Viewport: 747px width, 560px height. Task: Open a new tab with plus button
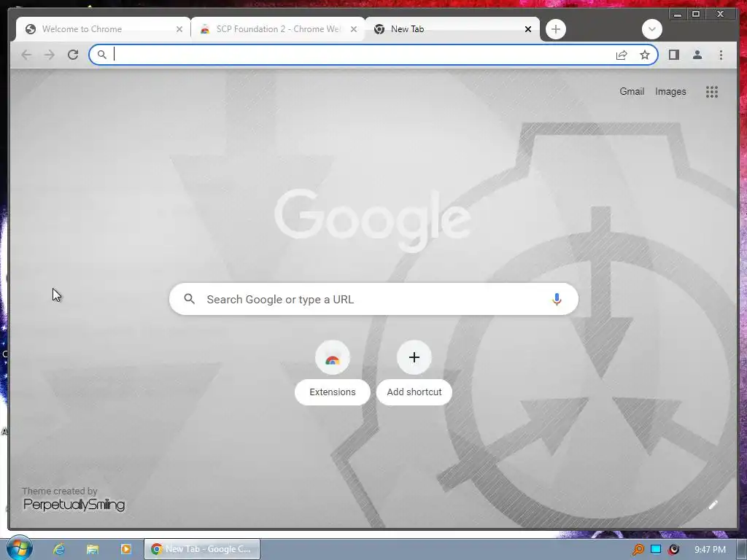(x=555, y=29)
